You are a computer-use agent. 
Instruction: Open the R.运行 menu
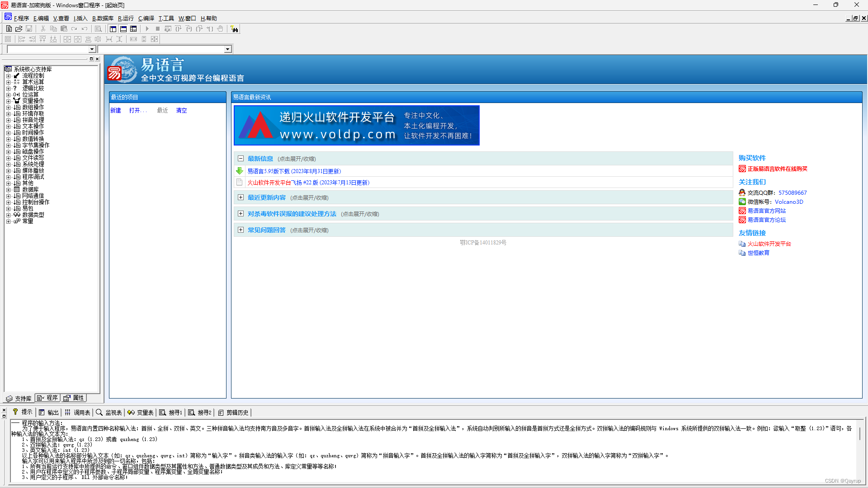pyautogui.click(x=126, y=18)
